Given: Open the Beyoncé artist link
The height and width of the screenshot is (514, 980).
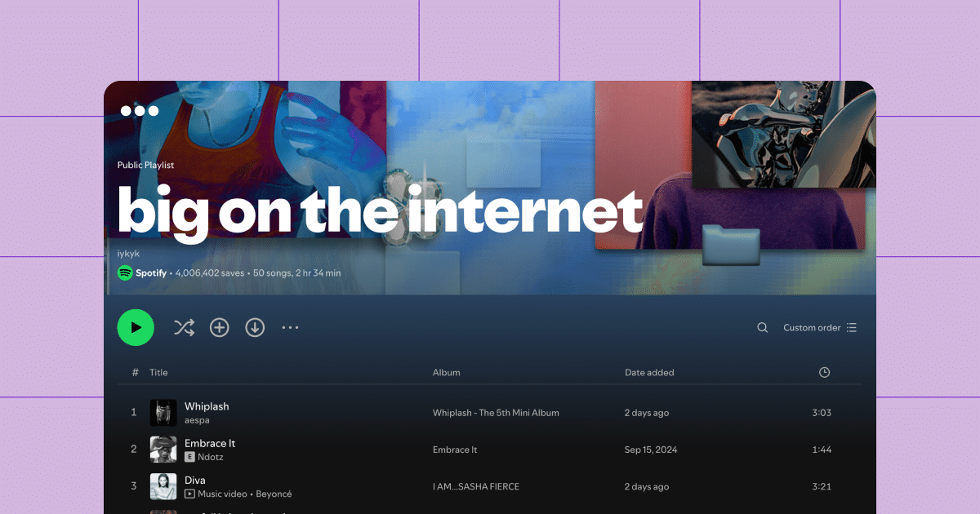Looking at the screenshot, I should tap(274, 494).
